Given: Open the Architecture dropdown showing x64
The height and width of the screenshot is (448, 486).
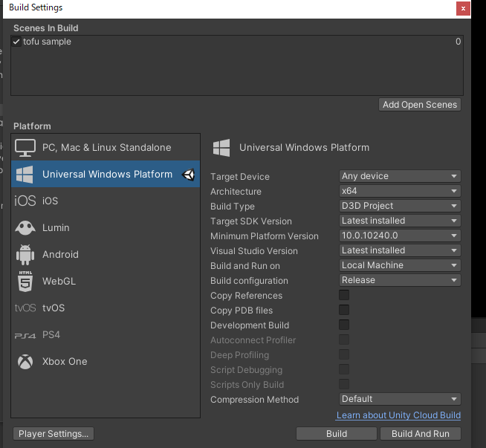Looking at the screenshot, I should (400, 191).
